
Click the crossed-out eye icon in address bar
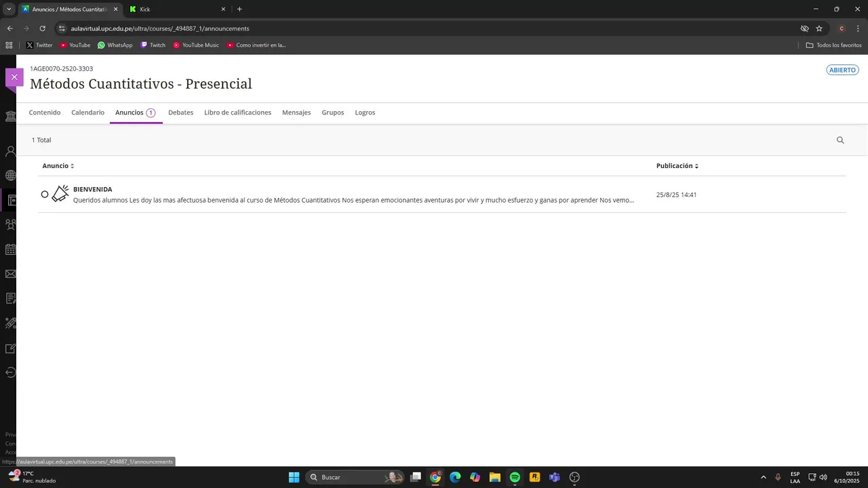coord(804,28)
